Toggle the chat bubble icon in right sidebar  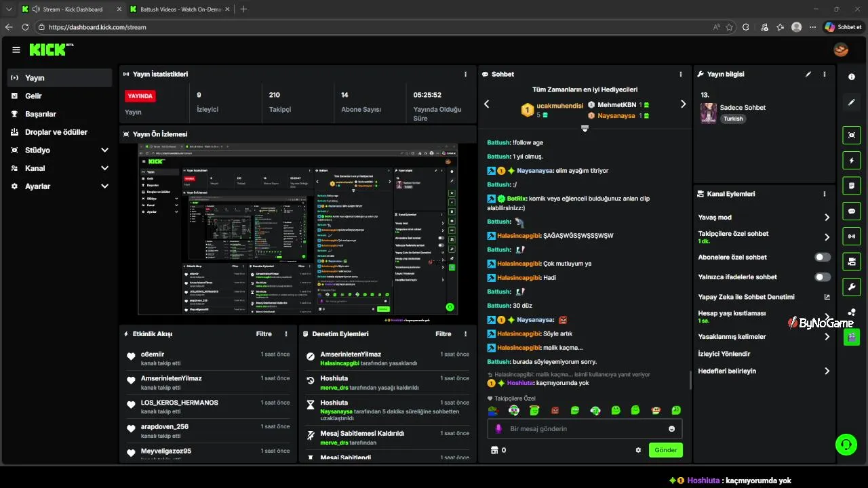point(852,211)
